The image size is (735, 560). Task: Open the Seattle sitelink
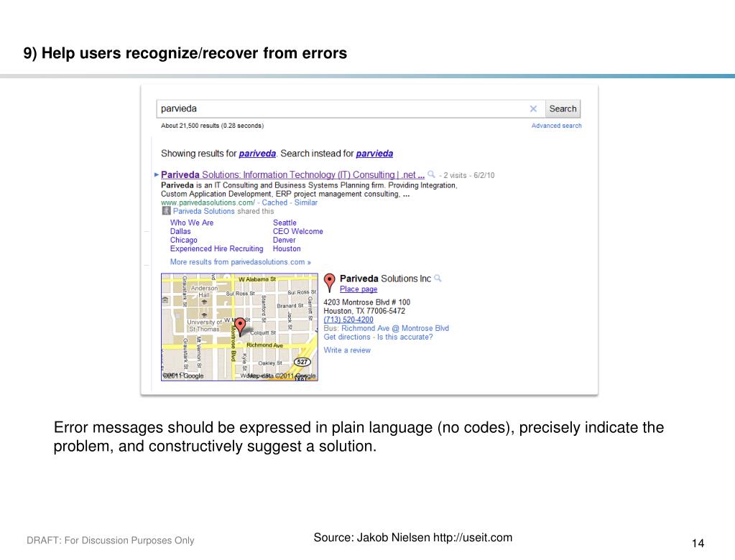(285, 223)
